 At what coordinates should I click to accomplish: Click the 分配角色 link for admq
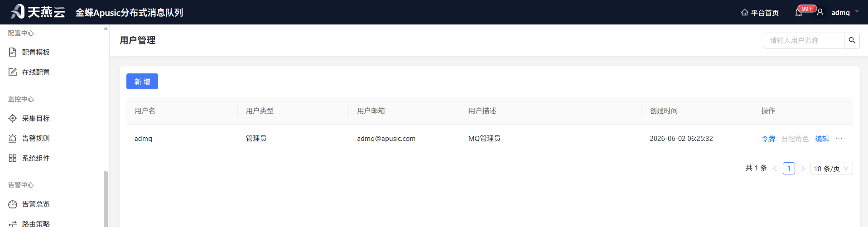click(x=795, y=139)
